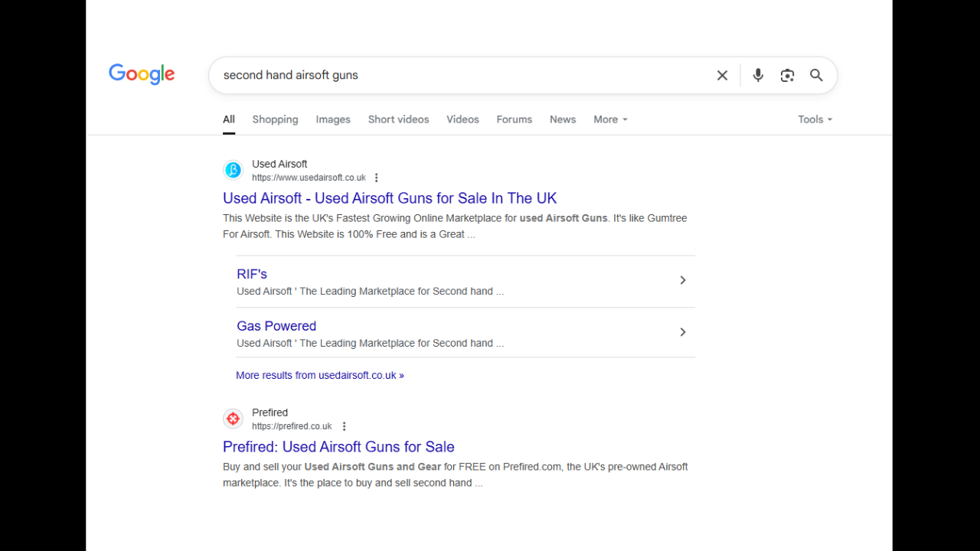Viewport: 980px width, 551px height.
Task: Switch to the Images tab
Action: [333, 119]
